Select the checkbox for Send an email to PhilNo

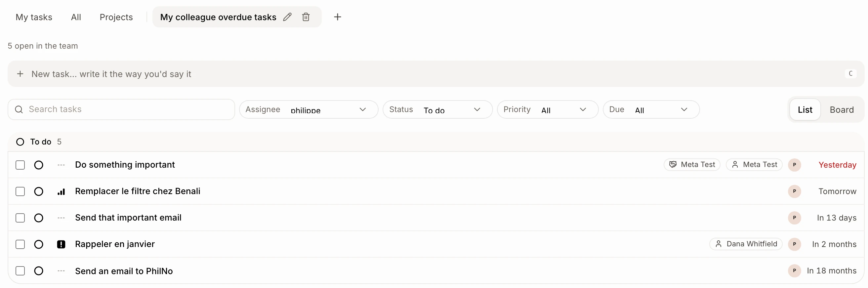(20, 271)
